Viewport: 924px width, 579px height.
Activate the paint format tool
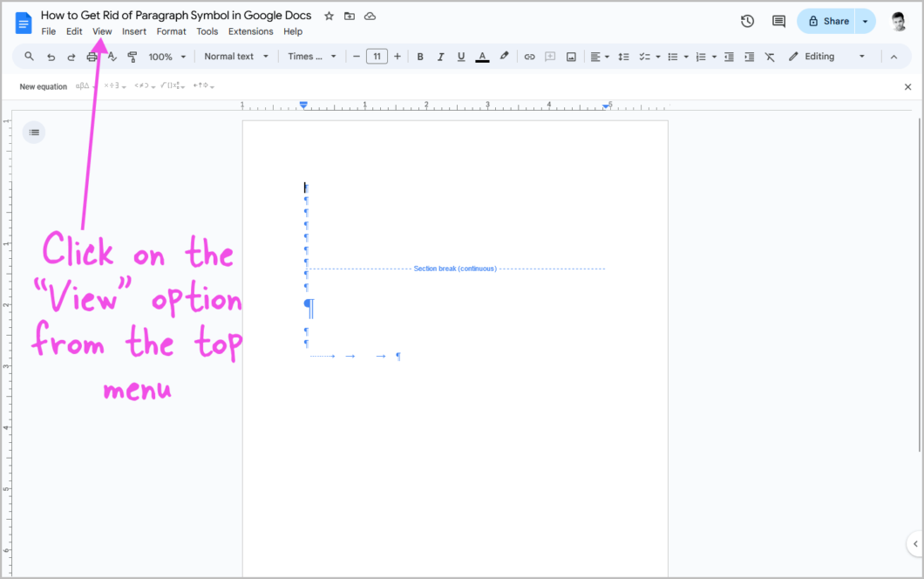click(132, 57)
